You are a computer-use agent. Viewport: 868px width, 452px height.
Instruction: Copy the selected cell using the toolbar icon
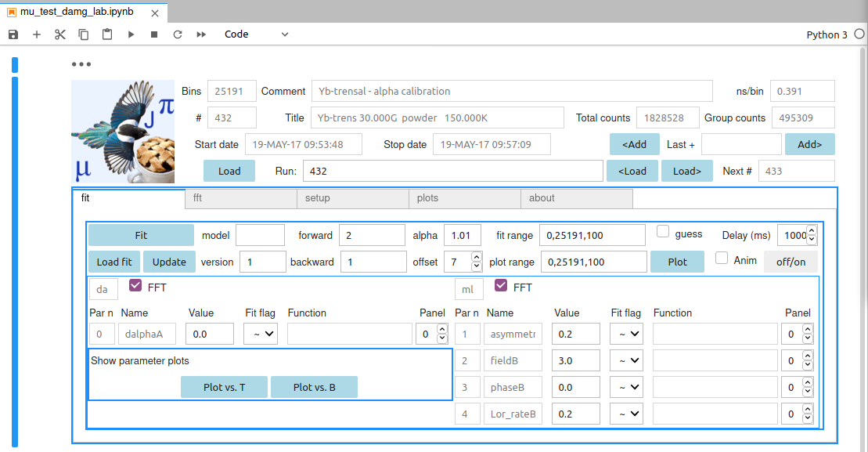pyautogui.click(x=83, y=34)
